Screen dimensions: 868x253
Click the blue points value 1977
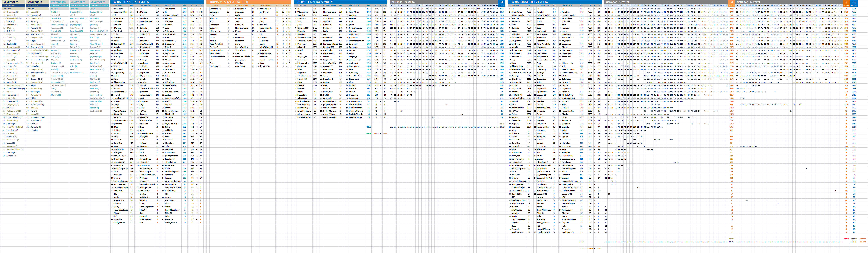tap(369, 25)
